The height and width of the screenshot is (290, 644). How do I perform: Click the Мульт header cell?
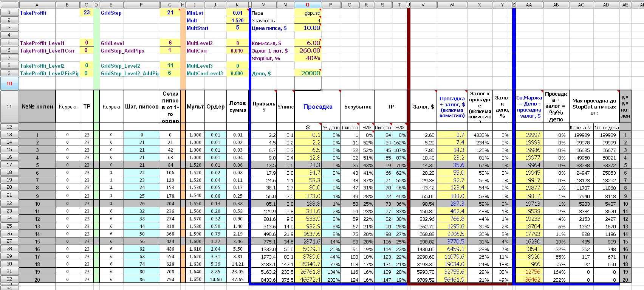(195, 107)
